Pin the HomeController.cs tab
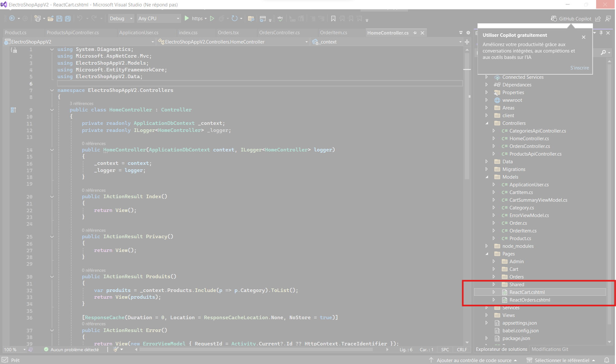This screenshot has height=364, width=616. (415, 33)
